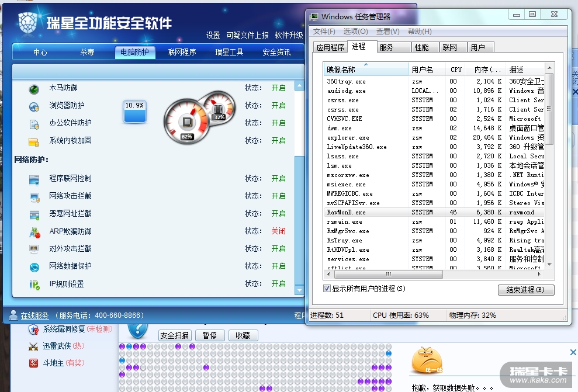Open the 选项(O) menu
This screenshot has width=578, height=392.
click(x=355, y=32)
